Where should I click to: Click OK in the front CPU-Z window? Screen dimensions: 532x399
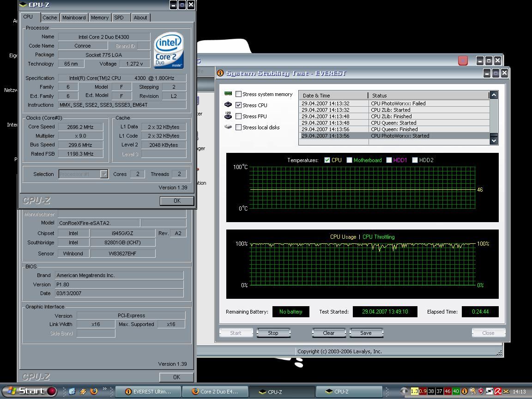click(x=177, y=201)
